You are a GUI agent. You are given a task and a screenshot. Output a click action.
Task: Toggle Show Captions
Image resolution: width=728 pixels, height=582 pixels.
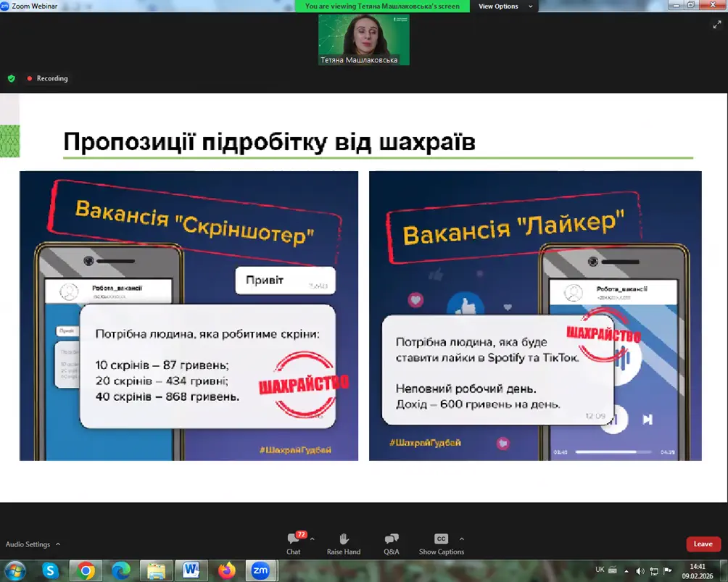[x=441, y=543]
